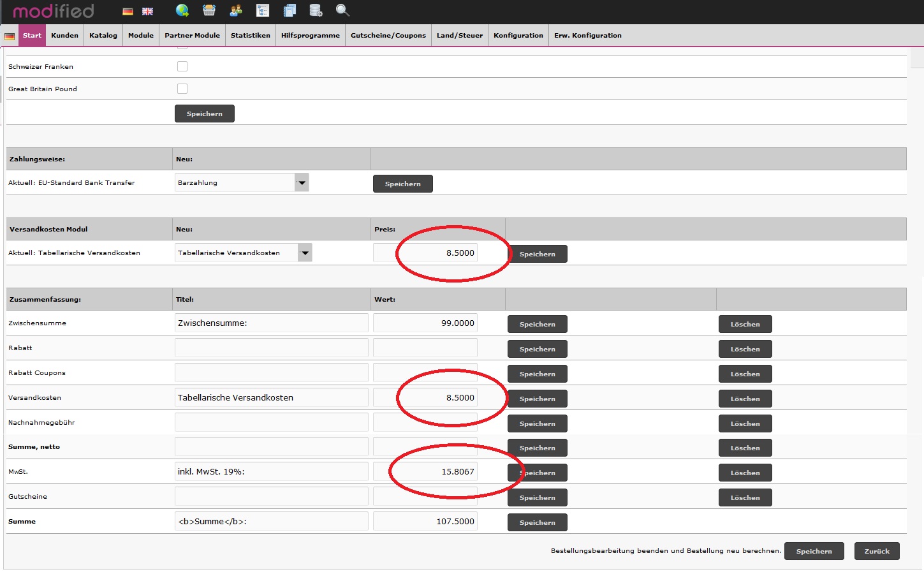The width and height of the screenshot is (924, 574).
Task: Click the Versandkosten Preis field showing 8.5000
Action: pos(425,253)
